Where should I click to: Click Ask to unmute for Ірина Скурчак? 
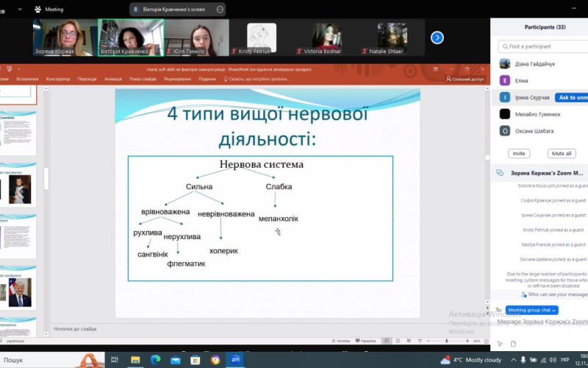[x=572, y=97]
